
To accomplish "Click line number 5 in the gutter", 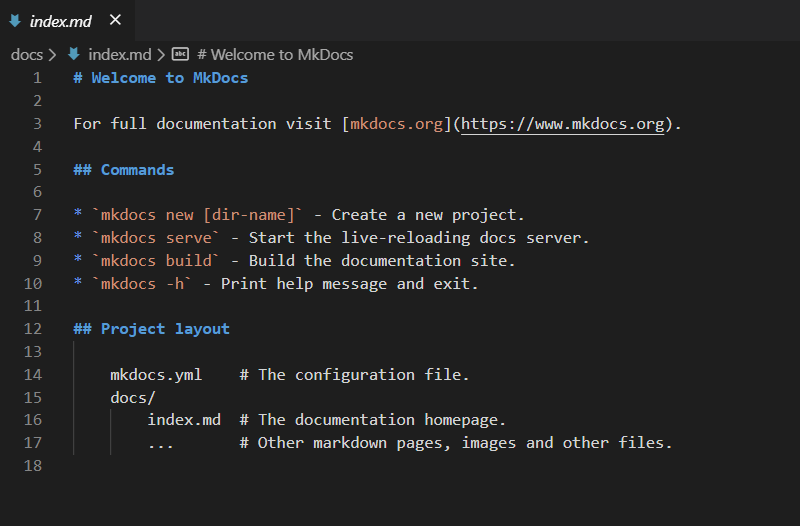I will (x=37, y=170).
